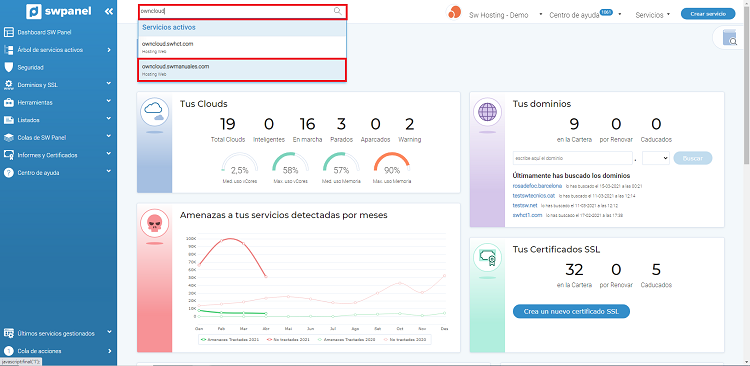Select owncloud.swhct.com search result
Screen dimensions: 750x366
point(242,46)
